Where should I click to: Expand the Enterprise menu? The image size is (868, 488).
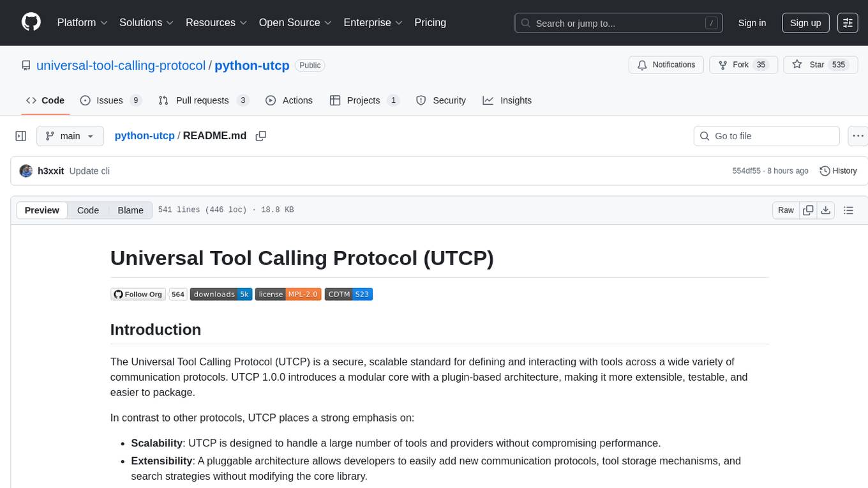click(373, 22)
